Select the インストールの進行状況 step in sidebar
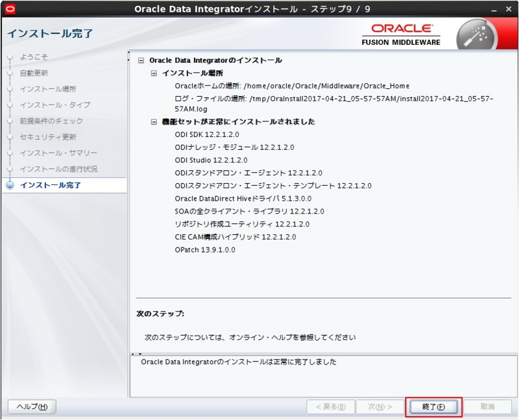Viewport: 519px width, 420px height. coord(58,169)
